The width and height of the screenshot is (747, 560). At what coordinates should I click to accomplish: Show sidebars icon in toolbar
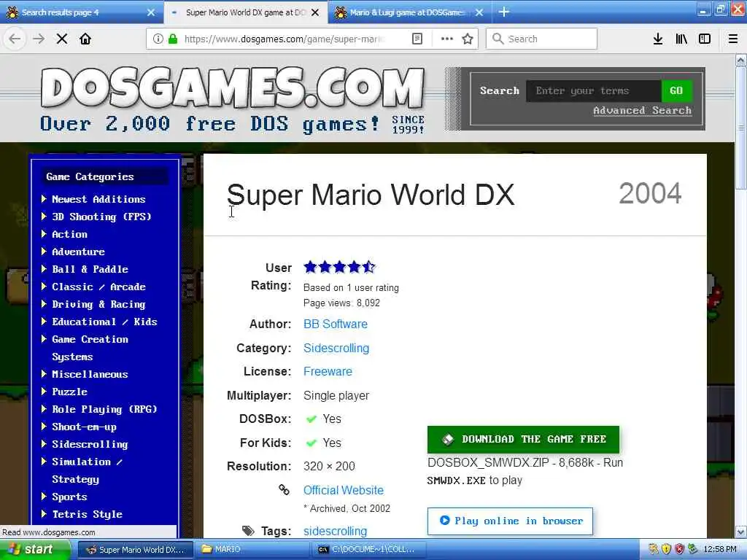[705, 39]
